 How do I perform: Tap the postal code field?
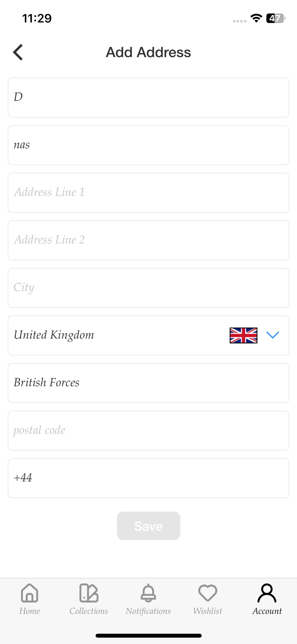tap(148, 431)
